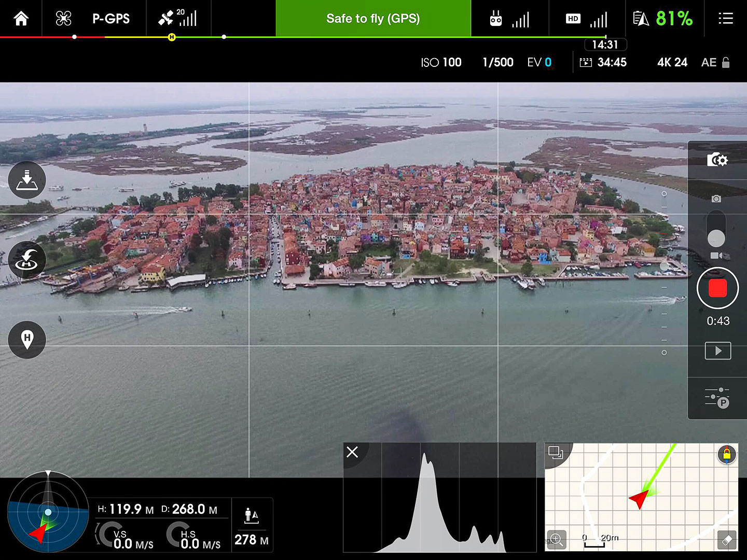Screen dimensions: 747x560
Task: Change 4K 24 video resolution
Action: click(672, 62)
